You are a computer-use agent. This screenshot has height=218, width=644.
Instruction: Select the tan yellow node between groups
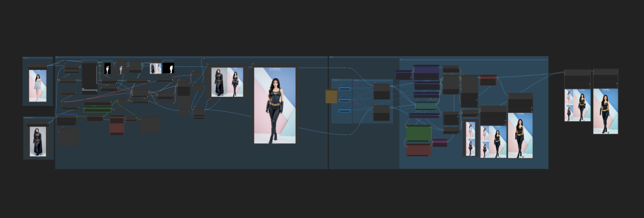pyautogui.click(x=332, y=96)
